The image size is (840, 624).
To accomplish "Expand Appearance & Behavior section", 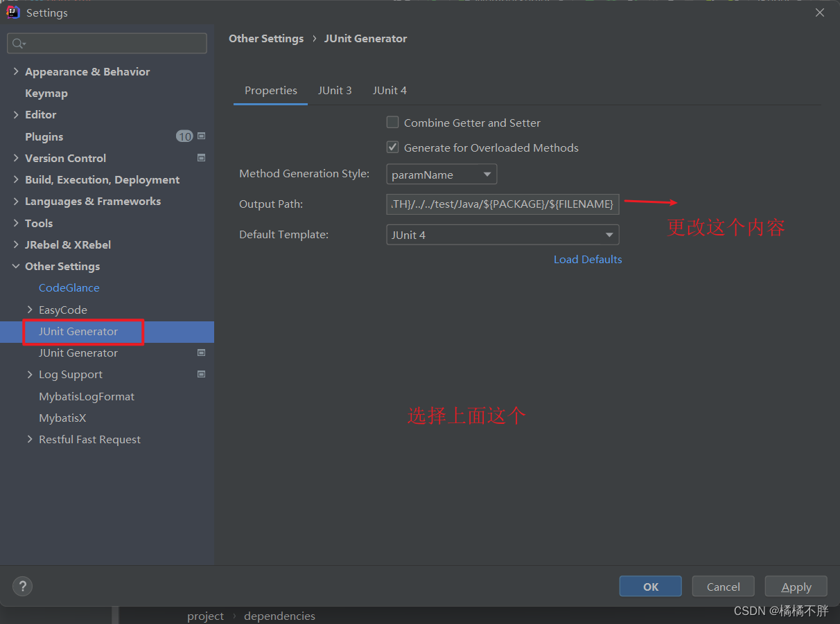I will (x=16, y=71).
